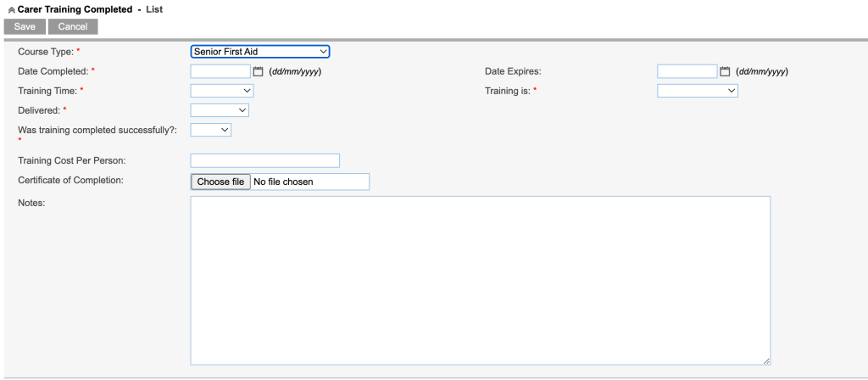This screenshot has height=380, width=868.
Task: Open the Training Time dropdown
Action: coord(222,90)
